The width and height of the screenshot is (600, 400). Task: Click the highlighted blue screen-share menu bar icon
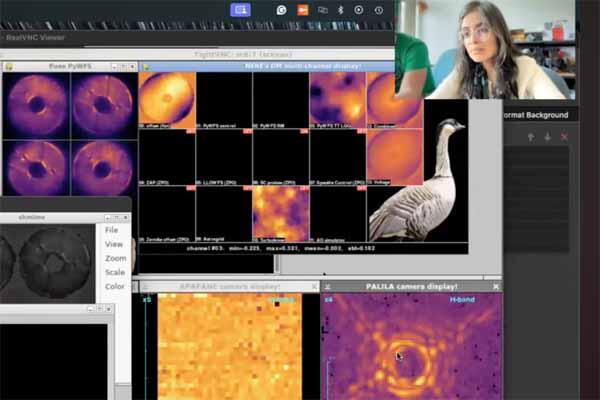(x=240, y=9)
